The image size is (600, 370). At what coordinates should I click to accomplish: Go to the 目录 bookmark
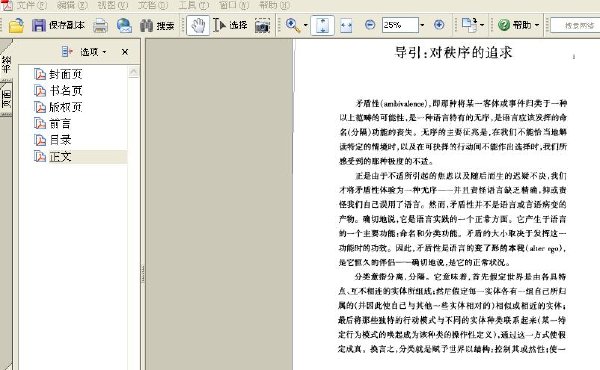pyautogui.click(x=60, y=140)
